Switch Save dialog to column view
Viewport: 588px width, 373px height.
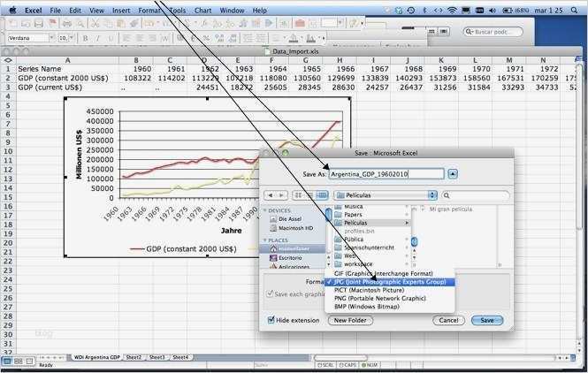[x=322, y=195]
